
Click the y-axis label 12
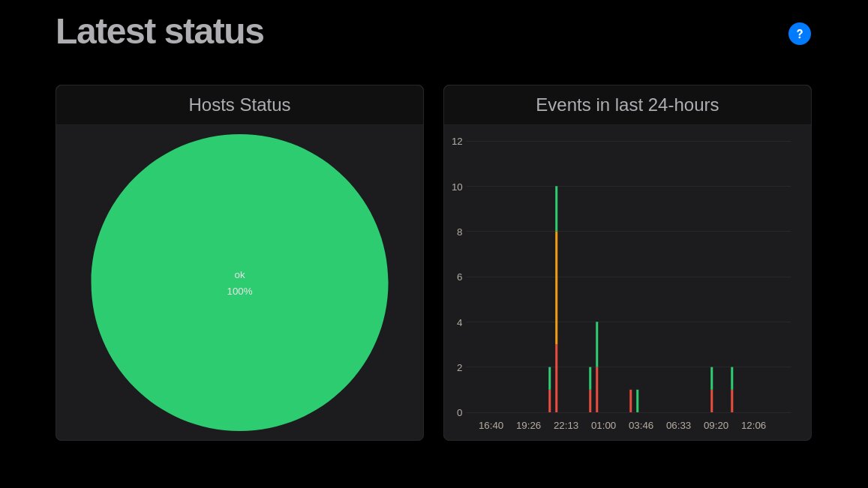457,142
